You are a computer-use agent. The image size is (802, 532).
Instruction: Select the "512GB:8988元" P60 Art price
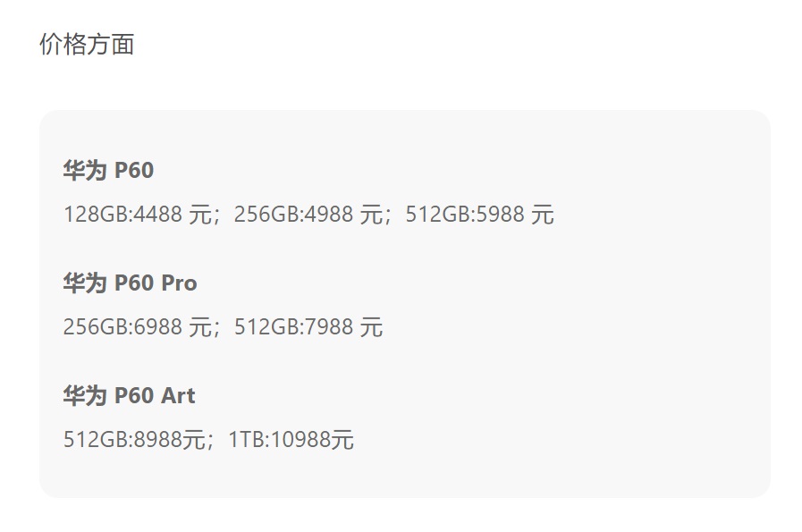pos(134,440)
